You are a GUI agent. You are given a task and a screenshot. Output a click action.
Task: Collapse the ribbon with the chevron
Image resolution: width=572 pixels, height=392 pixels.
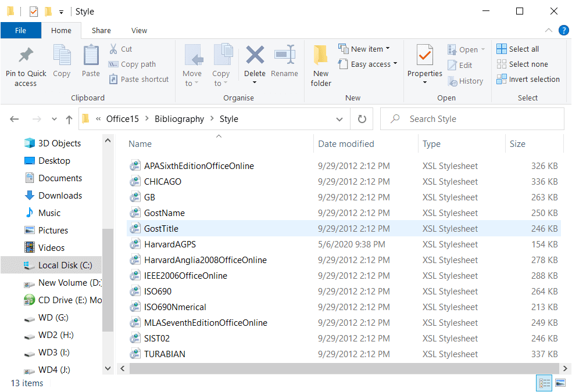(x=548, y=30)
